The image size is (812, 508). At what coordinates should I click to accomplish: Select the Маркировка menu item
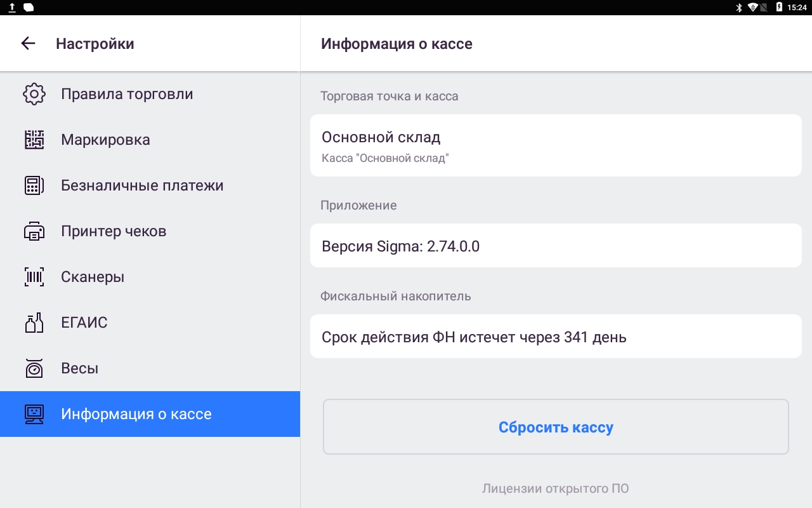click(150, 140)
